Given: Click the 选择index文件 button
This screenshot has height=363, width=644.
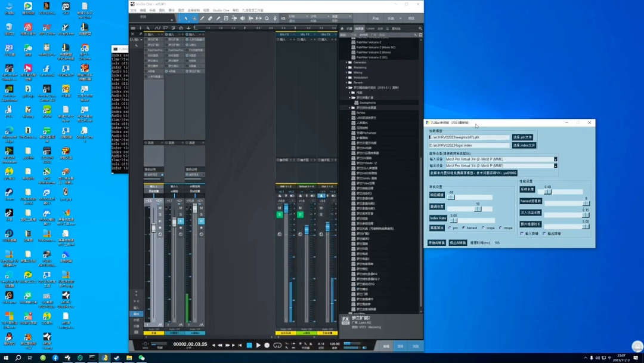Looking at the screenshot, I should pos(524,145).
